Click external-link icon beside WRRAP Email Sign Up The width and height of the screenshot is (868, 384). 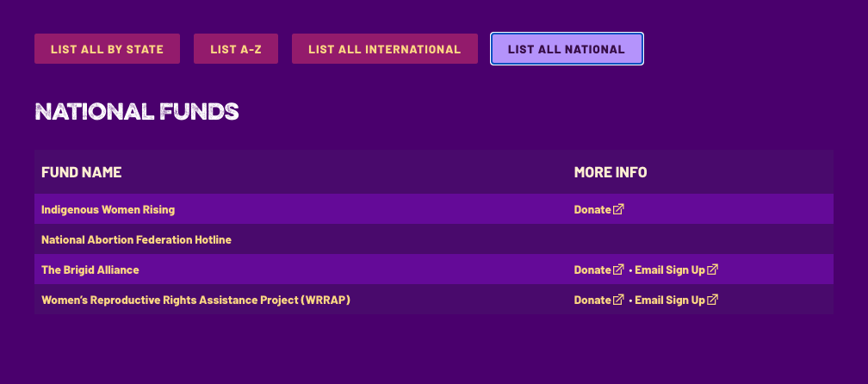click(712, 300)
